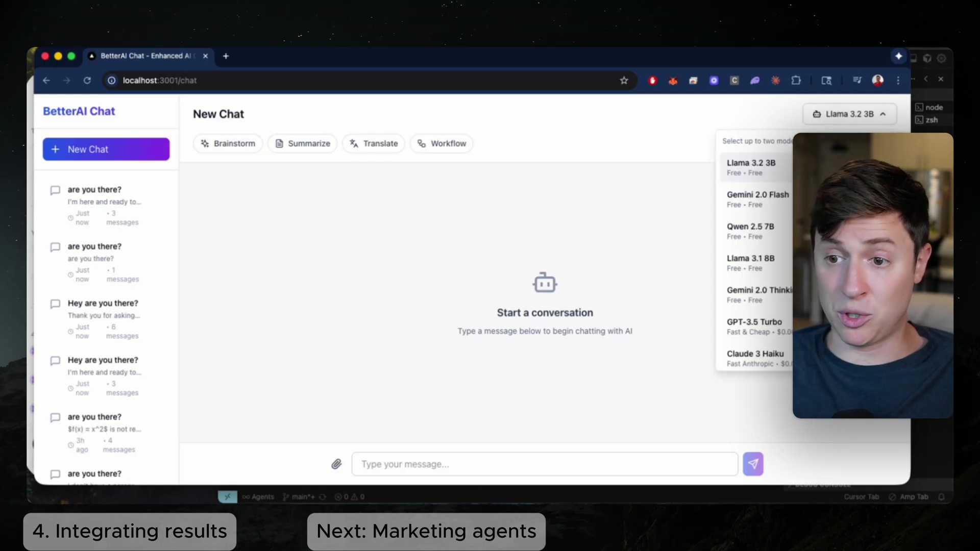
Task: Close the BetterAI Chat browser tab
Action: pyautogui.click(x=205, y=56)
